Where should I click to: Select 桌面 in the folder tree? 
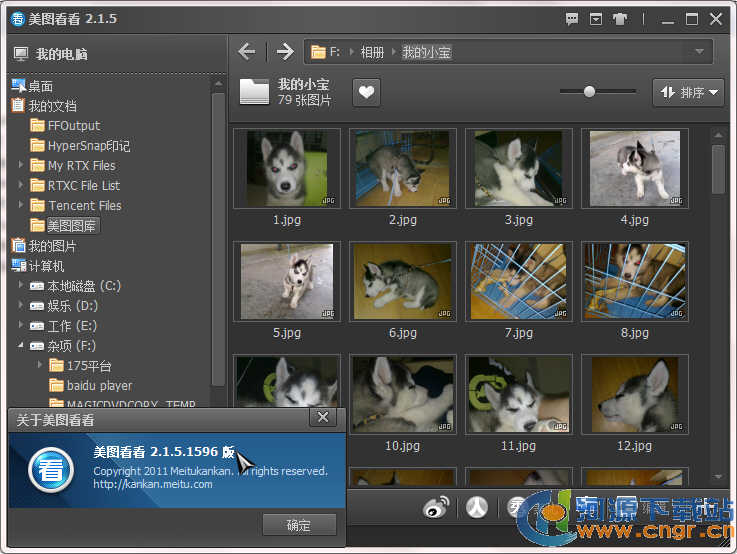(40, 86)
